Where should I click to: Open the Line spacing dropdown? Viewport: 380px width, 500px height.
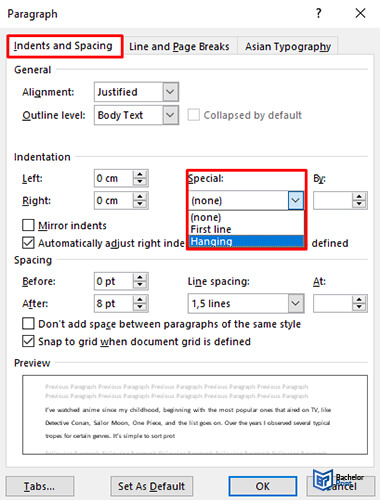pyautogui.click(x=296, y=303)
